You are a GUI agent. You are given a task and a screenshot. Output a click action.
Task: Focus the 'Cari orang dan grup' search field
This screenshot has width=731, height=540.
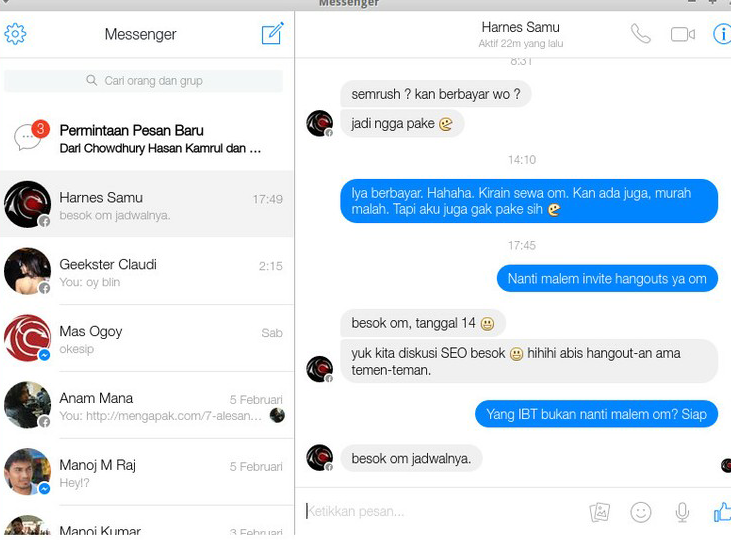[144, 81]
